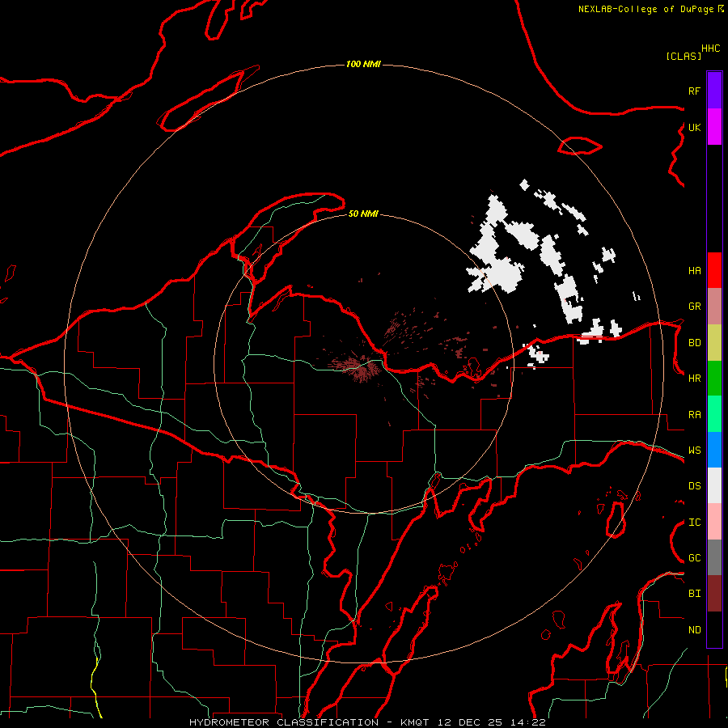Image resolution: width=728 pixels, height=728 pixels.
Task: Click the brown biological echo cluster at radar center
Action: [x=358, y=366]
